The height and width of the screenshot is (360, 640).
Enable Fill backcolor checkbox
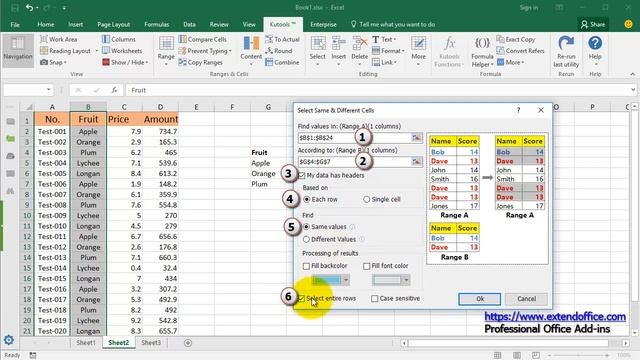306,266
